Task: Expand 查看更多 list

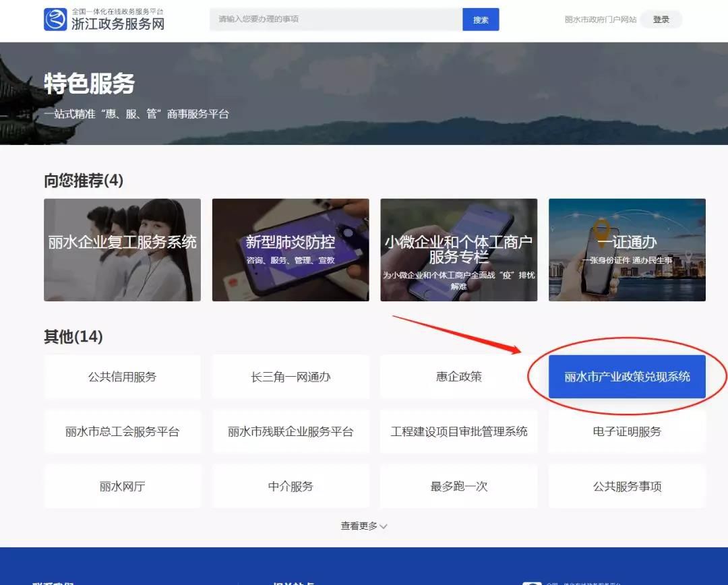Action: click(x=364, y=526)
